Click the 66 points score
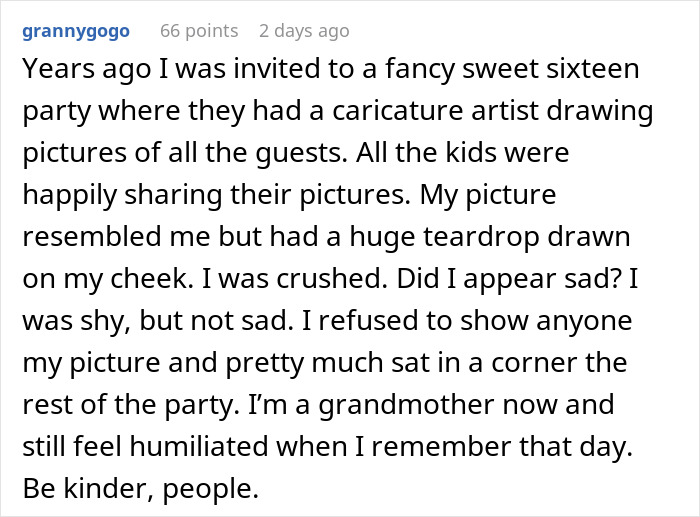Image resolution: width=700 pixels, height=517 pixels. click(x=199, y=31)
